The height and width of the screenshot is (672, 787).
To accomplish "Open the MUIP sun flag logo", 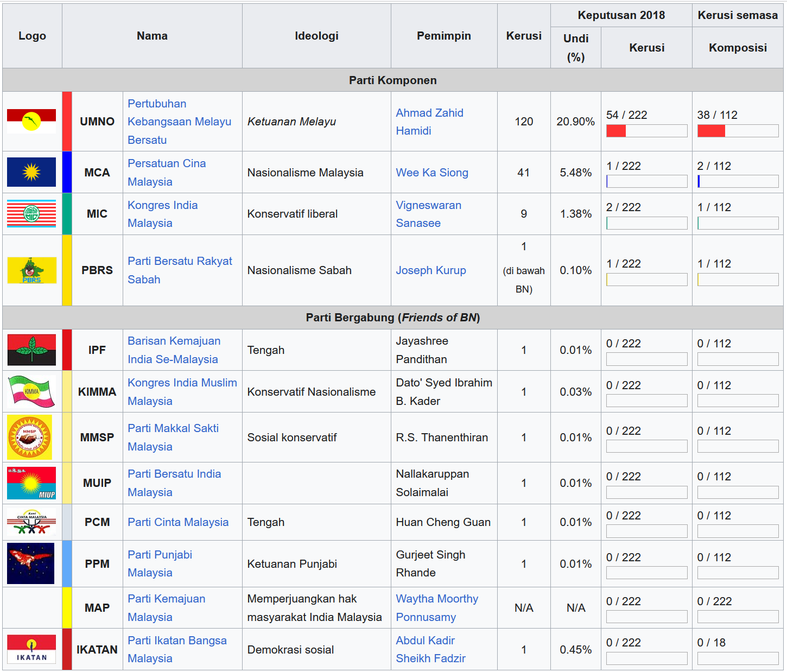I will tap(31, 483).
